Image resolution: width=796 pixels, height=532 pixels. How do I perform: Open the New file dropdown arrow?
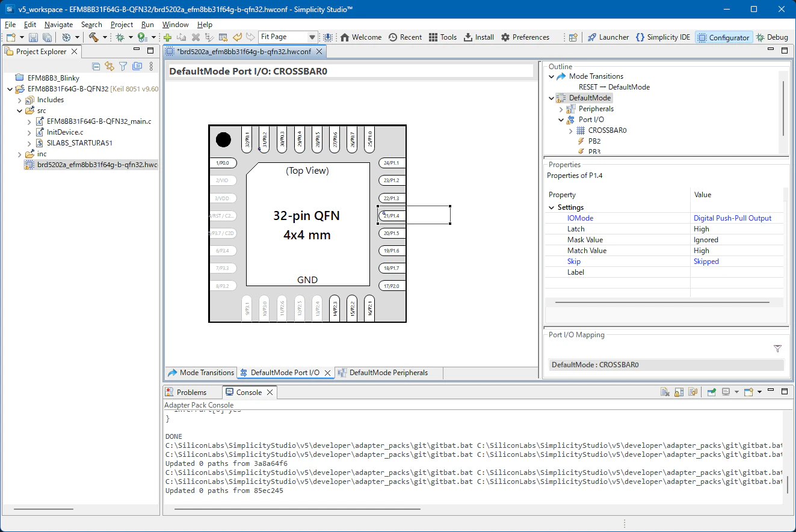[22, 37]
